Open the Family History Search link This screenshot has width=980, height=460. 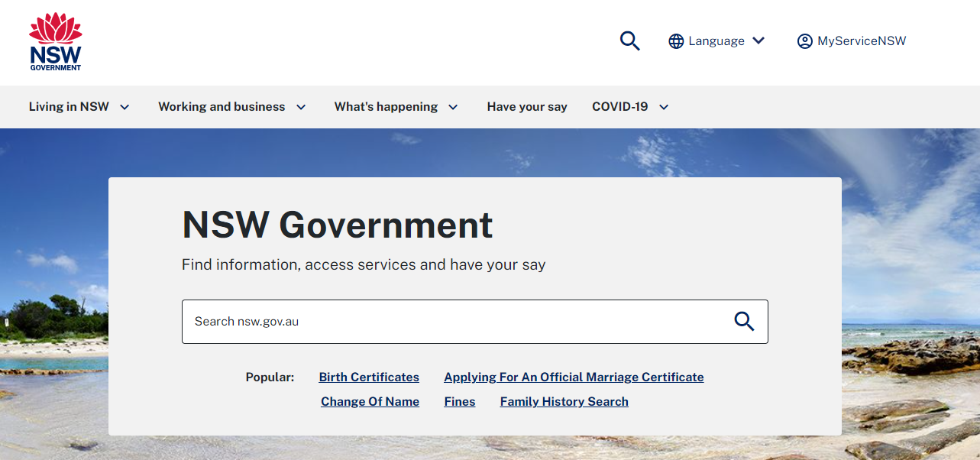coord(564,402)
